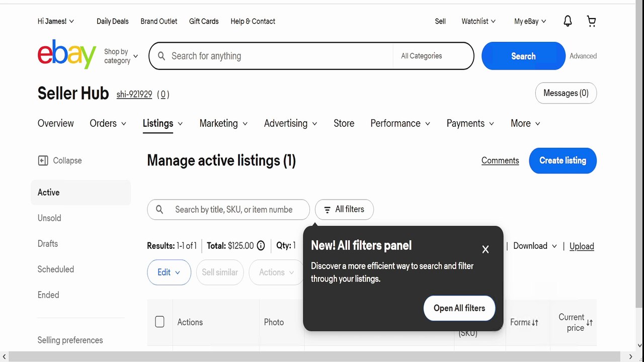This screenshot has height=362, width=644.
Task: Select Ended in the sidebar
Action: (48, 295)
